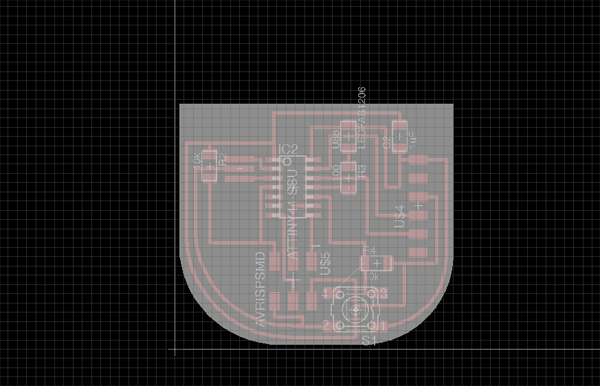Select the origin cross of the US$4 header
600x386 pixels.
419,205
